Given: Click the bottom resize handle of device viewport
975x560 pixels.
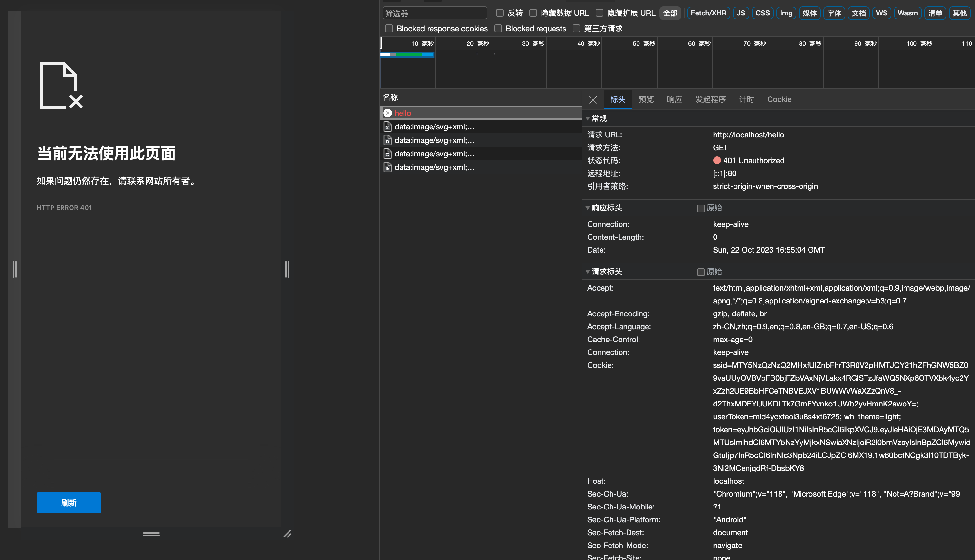Looking at the screenshot, I should pos(151,534).
